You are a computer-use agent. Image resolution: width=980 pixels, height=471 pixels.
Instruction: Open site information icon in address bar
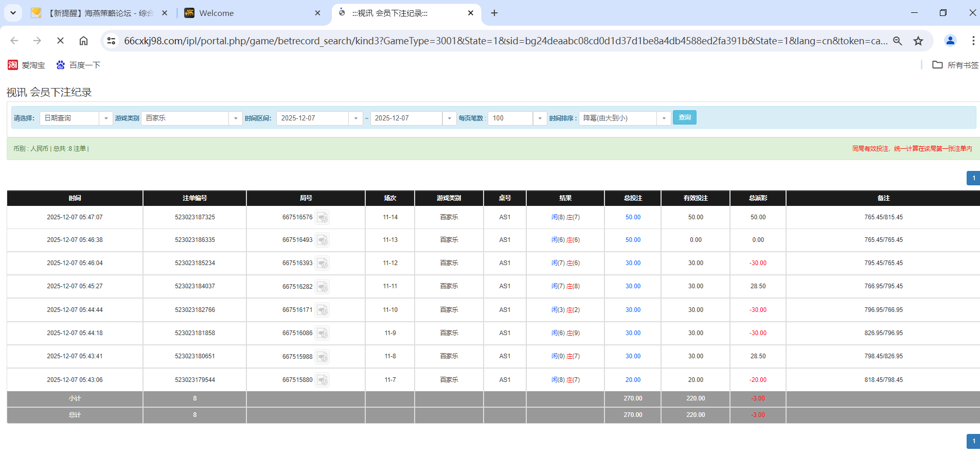point(111,41)
